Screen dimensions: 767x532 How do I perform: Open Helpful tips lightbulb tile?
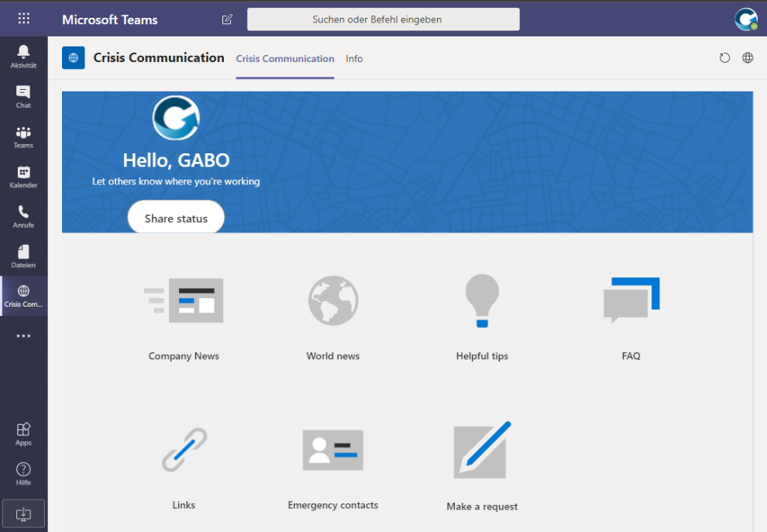tap(483, 300)
